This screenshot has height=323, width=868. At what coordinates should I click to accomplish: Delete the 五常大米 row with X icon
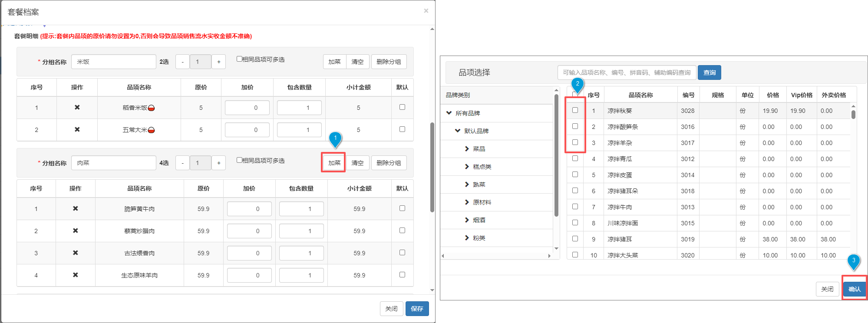click(x=77, y=129)
